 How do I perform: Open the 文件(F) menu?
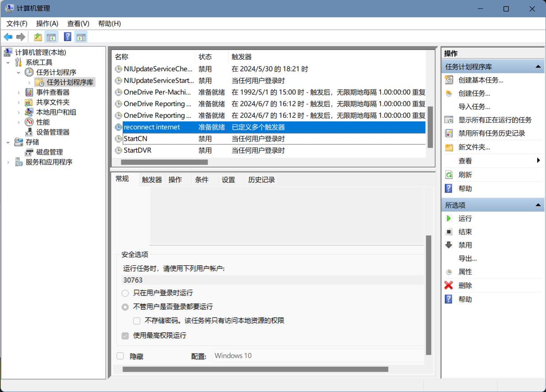[17, 23]
